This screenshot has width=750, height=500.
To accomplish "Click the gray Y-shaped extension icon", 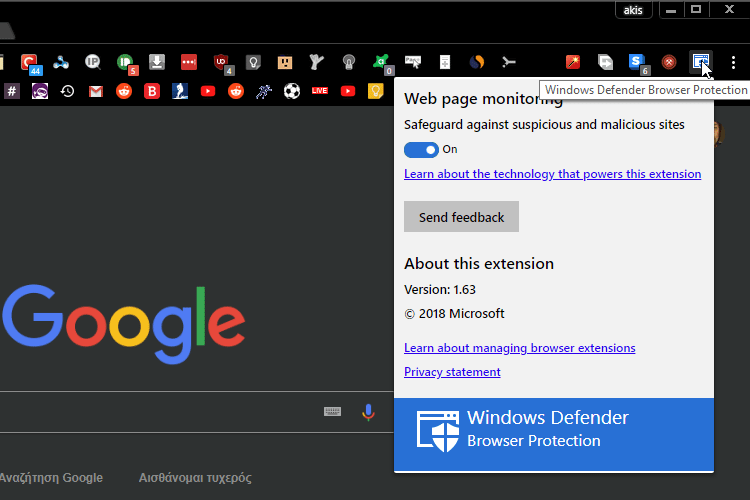I will [317, 62].
